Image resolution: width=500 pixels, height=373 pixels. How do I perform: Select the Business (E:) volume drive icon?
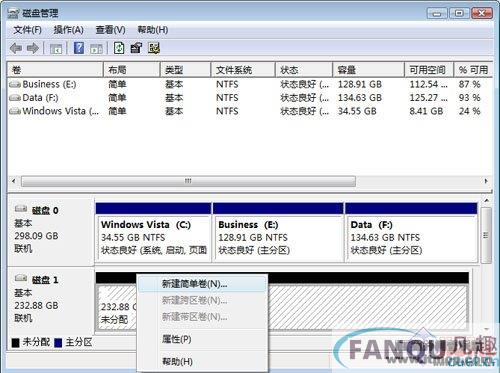click(15, 84)
